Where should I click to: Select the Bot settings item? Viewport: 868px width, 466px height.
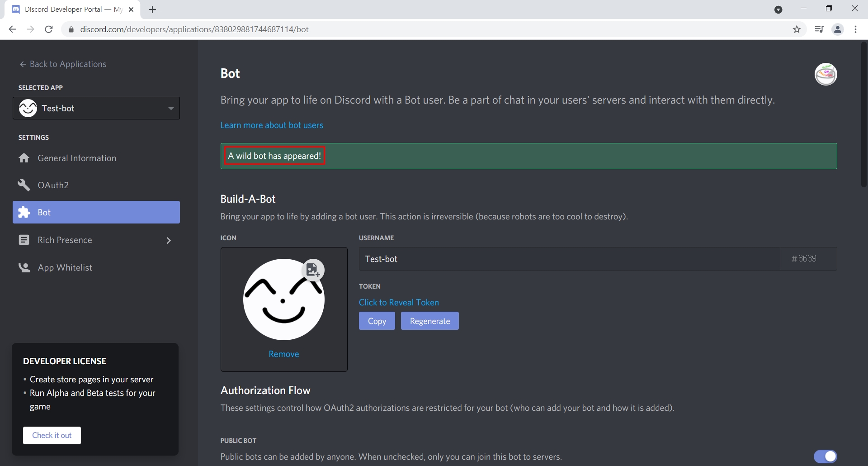pyautogui.click(x=96, y=212)
